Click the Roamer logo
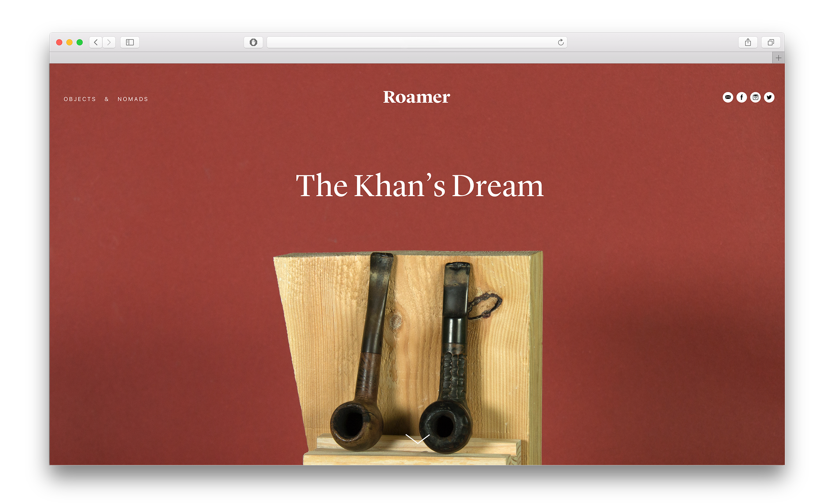Screen dimensions: 834x504 (x=417, y=97)
